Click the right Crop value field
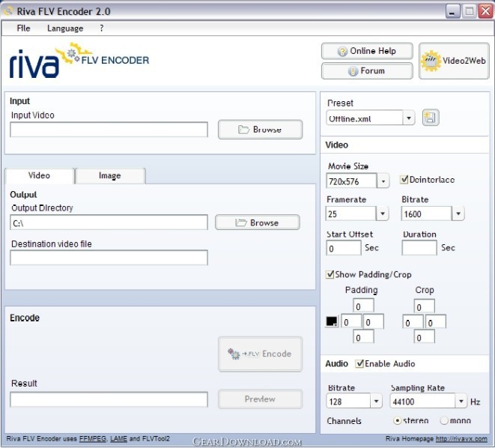The height and width of the screenshot is (448, 495). pos(435,321)
